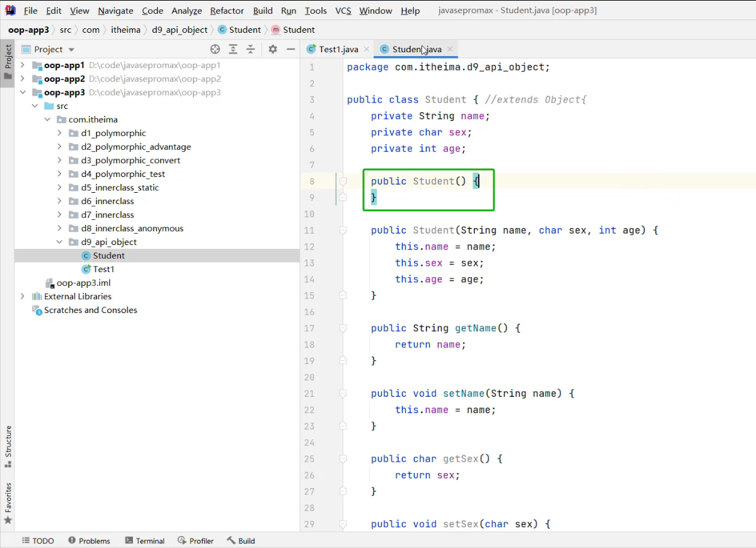Collapse the com.itheima package
This screenshot has width=756, height=548.
(x=47, y=120)
